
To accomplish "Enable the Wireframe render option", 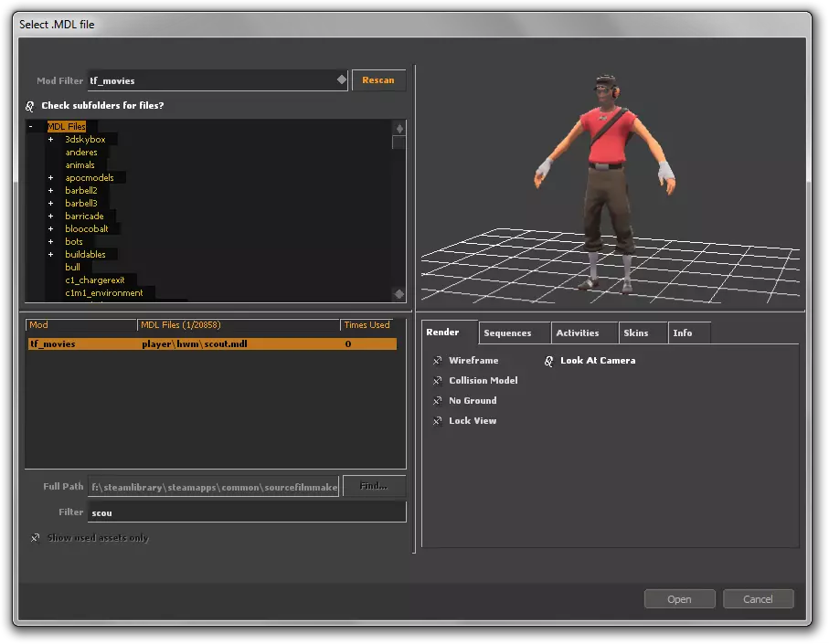I will tap(438, 361).
